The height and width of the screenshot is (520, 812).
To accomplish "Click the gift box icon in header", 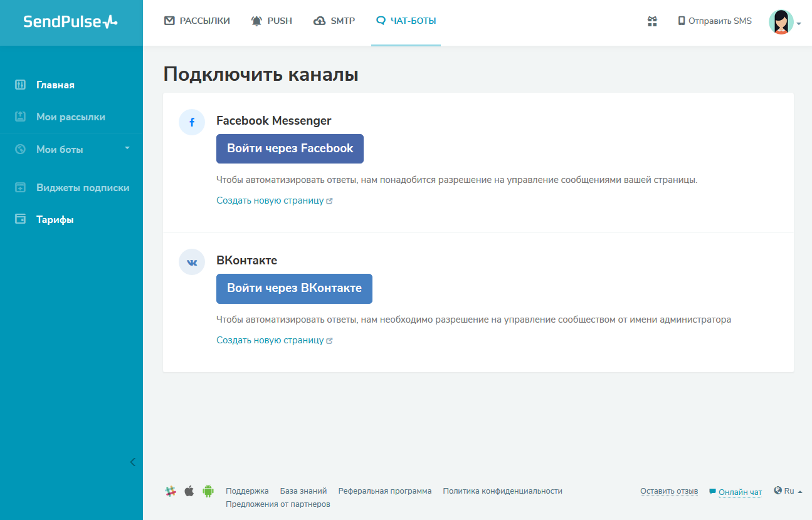I will [652, 21].
